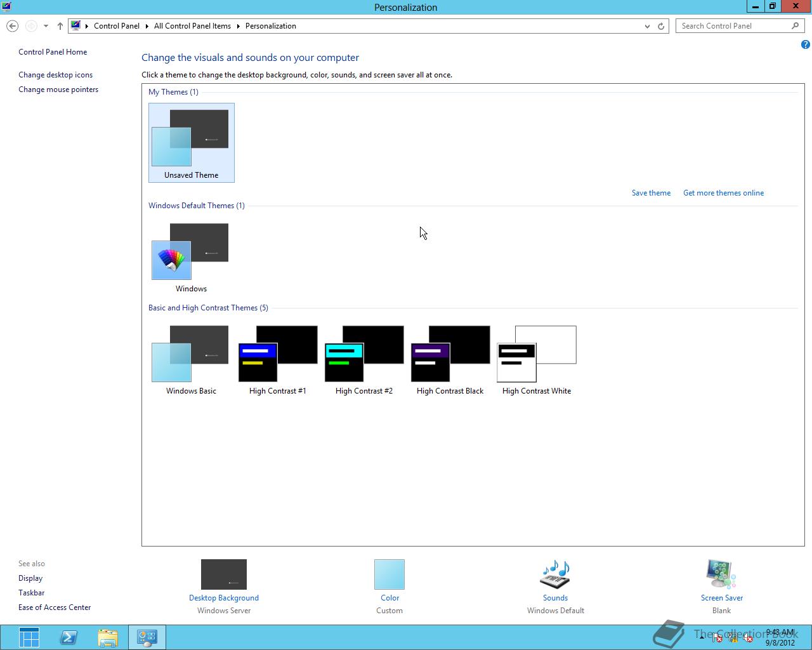This screenshot has width=812, height=650.
Task: Open Screen Saver settings icon
Action: pos(721,574)
